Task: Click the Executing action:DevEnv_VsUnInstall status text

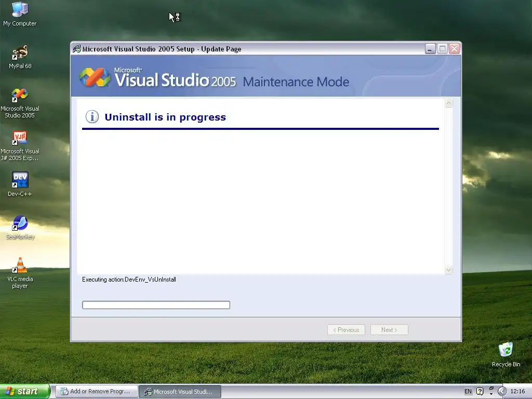Action: [x=129, y=280]
